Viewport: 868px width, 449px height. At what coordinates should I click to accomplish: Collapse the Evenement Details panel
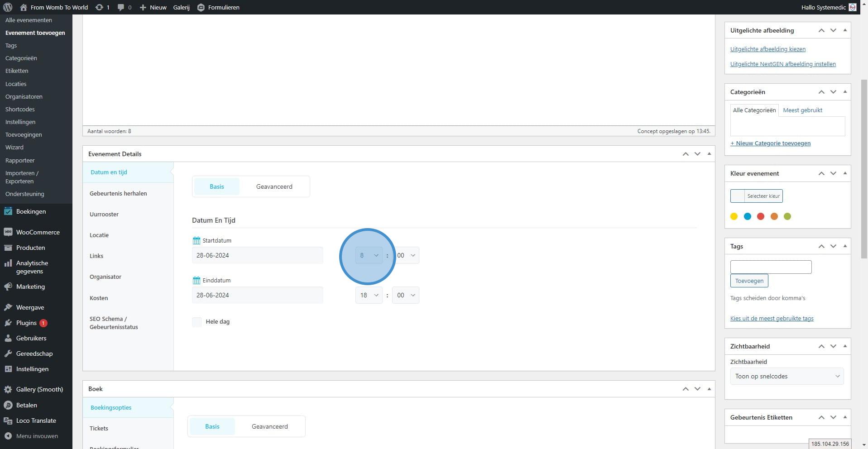pyautogui.click(x=709, y=154)
